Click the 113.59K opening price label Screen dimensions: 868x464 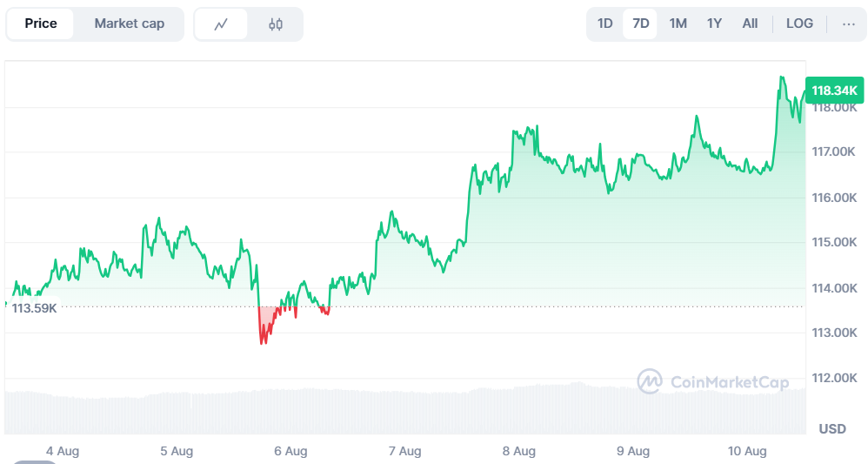pyautogui.click(x=34, y=307)
